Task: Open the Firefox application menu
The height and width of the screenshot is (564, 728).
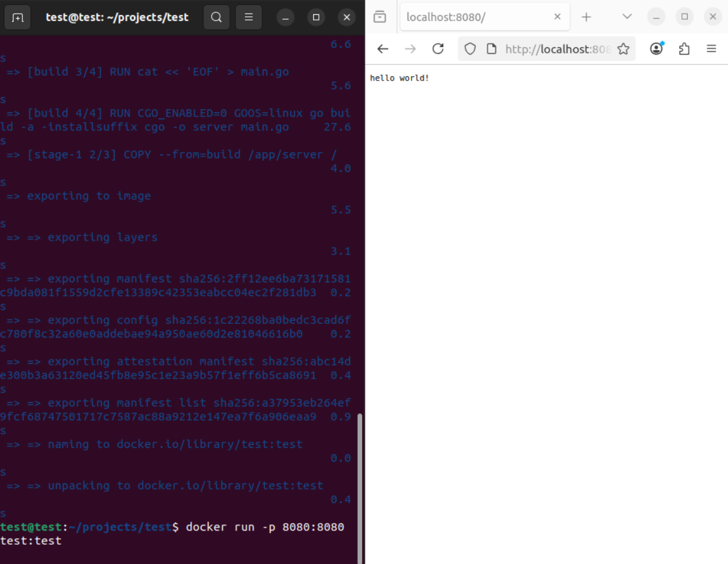Action: (x=711, y=49)
